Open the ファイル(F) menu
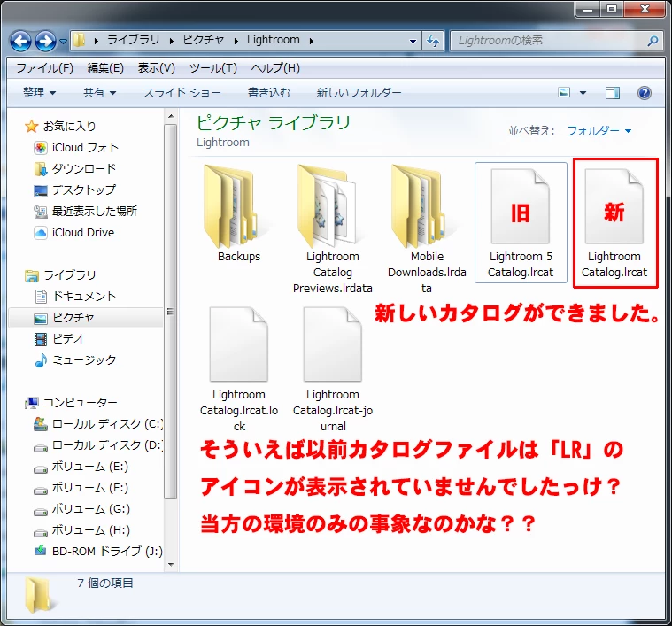This screenshot has width=672, height=626. click(44, 68)
